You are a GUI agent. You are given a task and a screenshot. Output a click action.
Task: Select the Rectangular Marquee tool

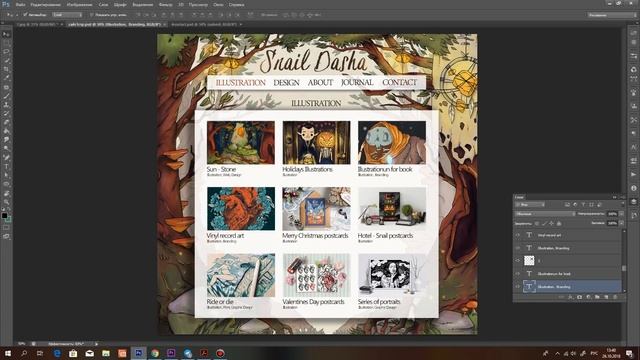pyautogui.click(x=6, y=43)
